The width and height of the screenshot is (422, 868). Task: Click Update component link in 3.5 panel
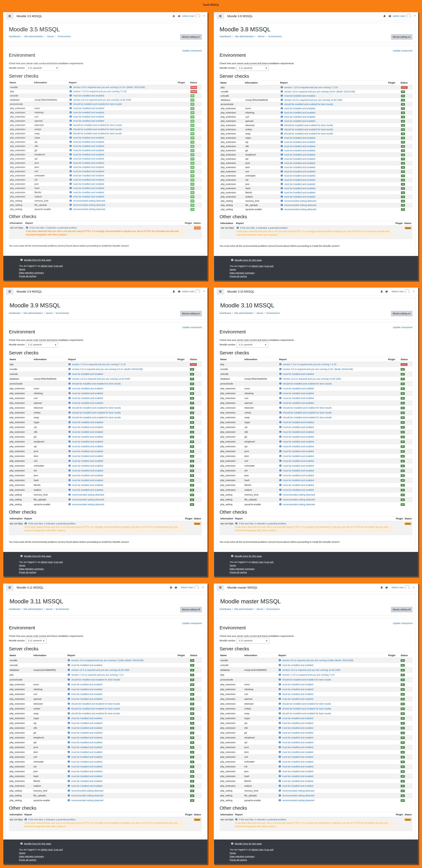(192, 50)
